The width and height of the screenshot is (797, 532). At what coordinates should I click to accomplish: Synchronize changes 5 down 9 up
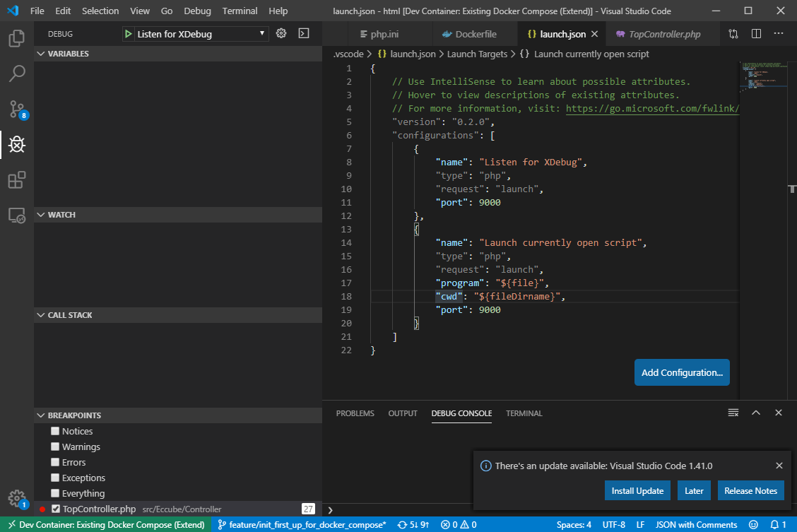pyautogui.click(x=413, y=524)
